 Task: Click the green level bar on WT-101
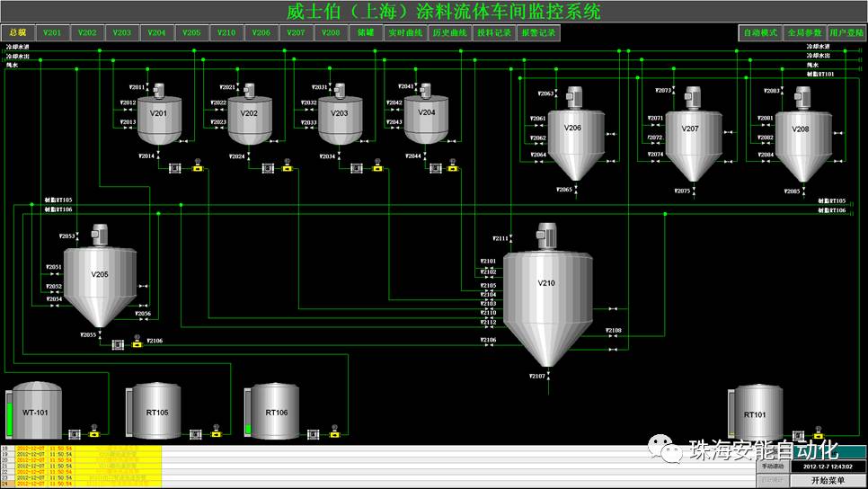click(11, 418)
